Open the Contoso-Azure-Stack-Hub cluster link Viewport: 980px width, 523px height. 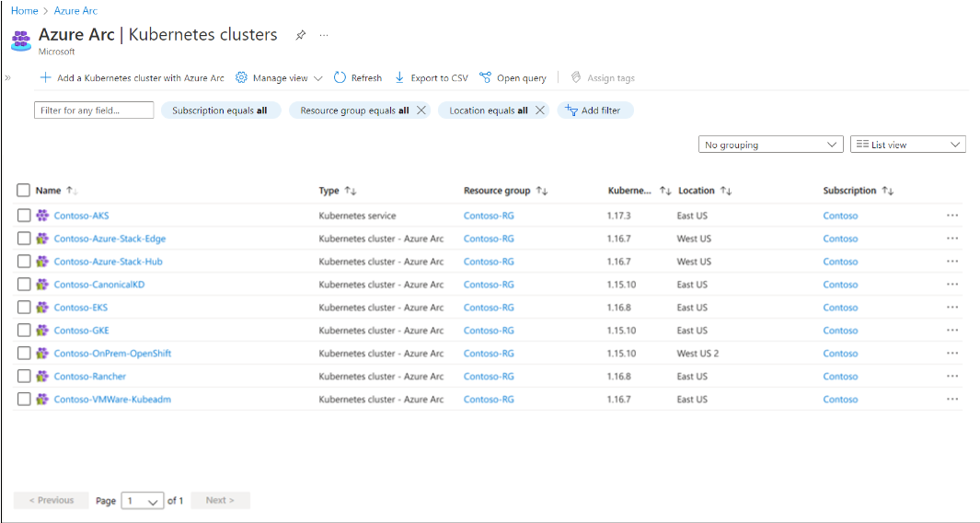click(109, 261)
